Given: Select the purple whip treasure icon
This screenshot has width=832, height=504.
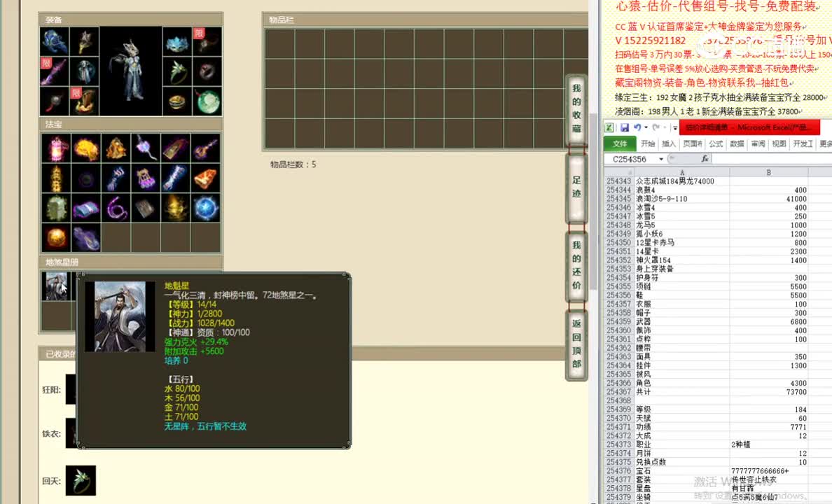Looking at the screenshot, I should (x=116, y=208).
